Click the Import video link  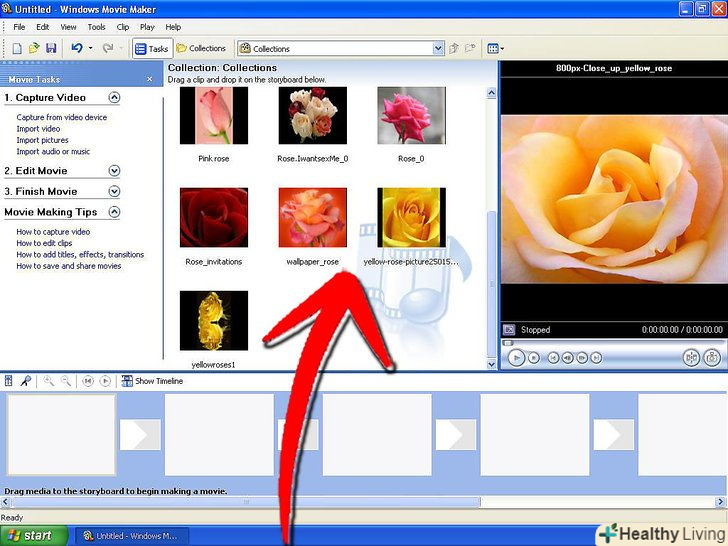(x=38, y=129)
